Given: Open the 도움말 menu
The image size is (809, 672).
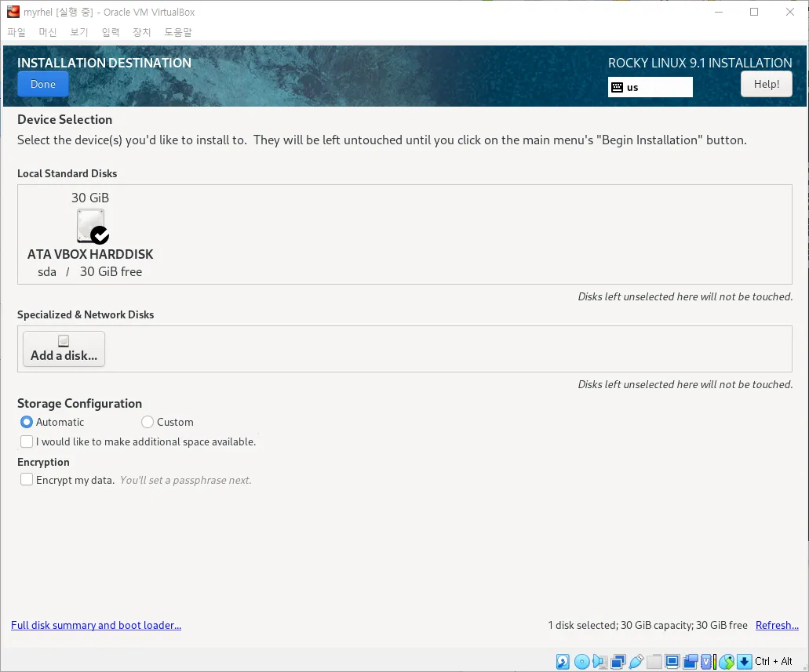Looking at the screenshot, I should pyautogui.click(x=178, y=32).
